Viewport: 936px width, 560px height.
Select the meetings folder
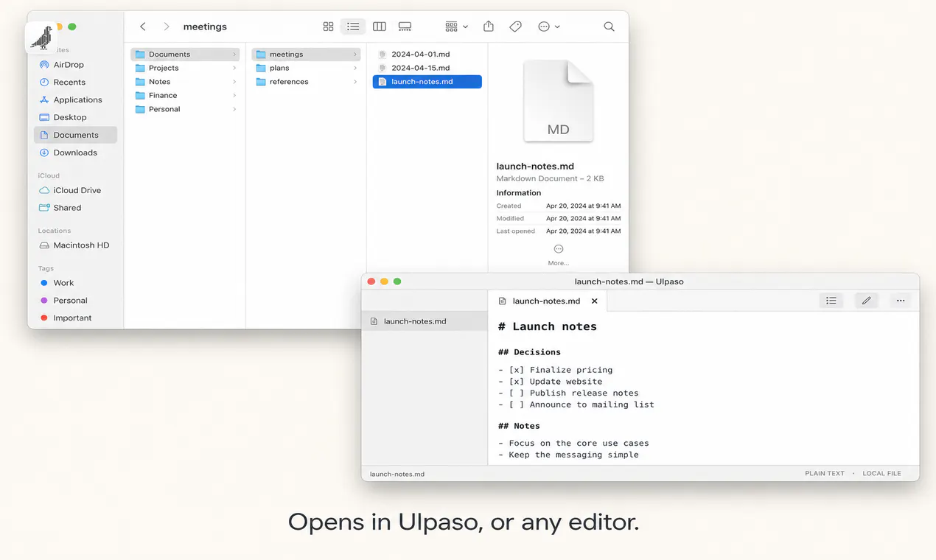[x=306, y=55]
